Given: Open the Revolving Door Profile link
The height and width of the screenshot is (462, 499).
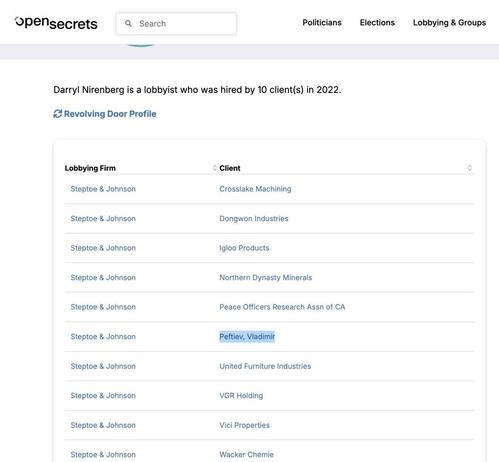Looking at the screenshot, I should [x=110, y=114].
